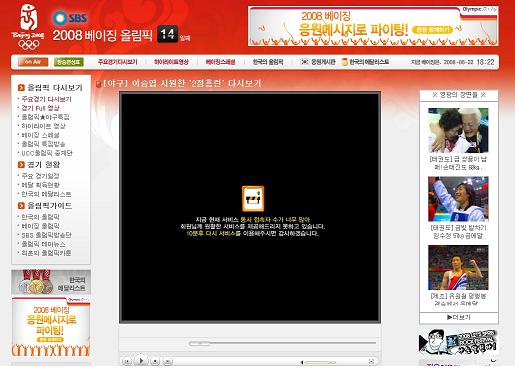Click the sidebar 응원메시지로 파이팅 banner

[51, 327]
